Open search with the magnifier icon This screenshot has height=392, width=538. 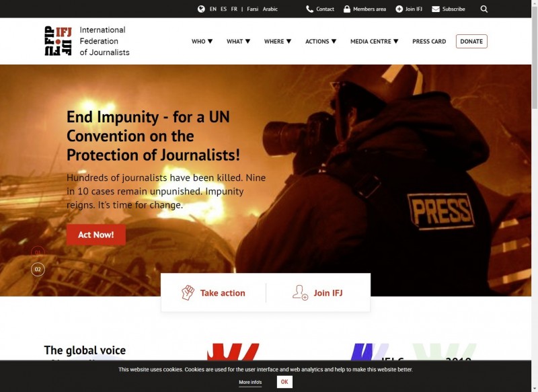click(484, 9)
